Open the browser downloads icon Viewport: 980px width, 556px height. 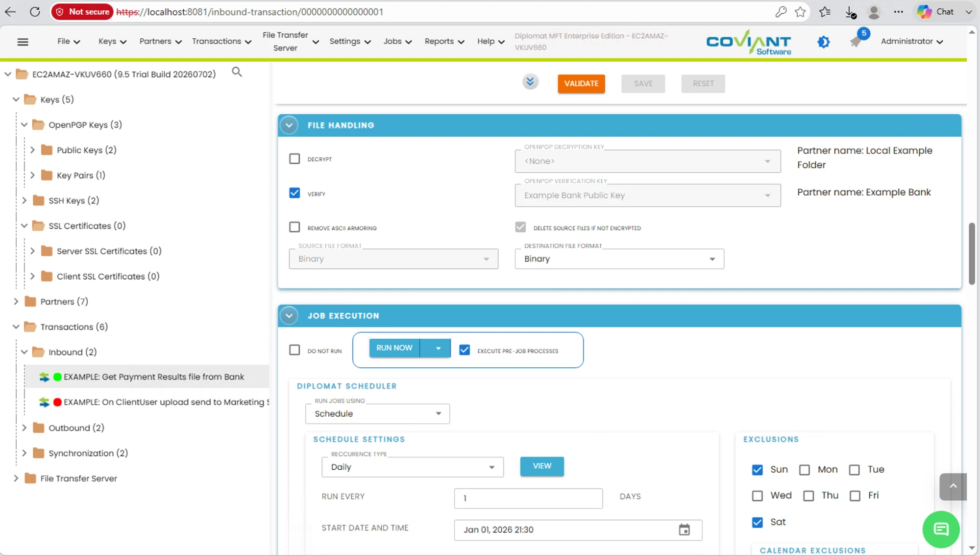[851, 12]
